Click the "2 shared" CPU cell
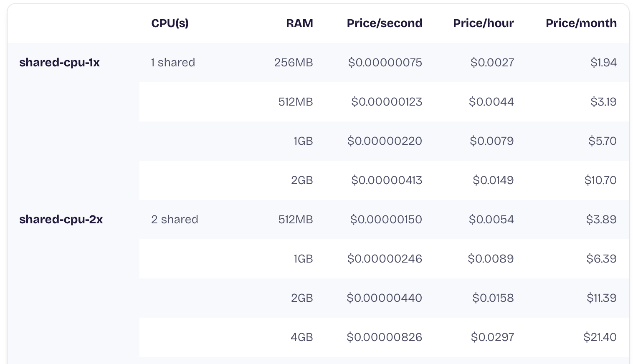Screen dimensions: 633x364 (x=175, y=220)
